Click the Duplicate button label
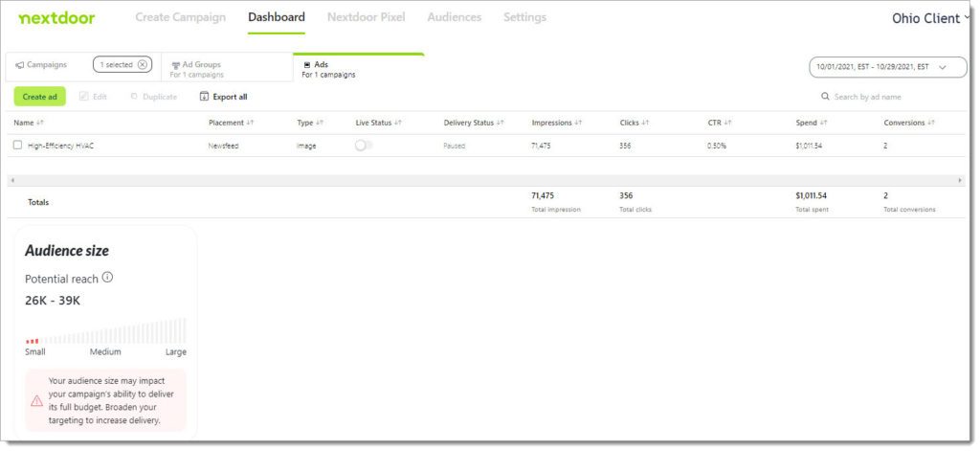 click(160, 97)
